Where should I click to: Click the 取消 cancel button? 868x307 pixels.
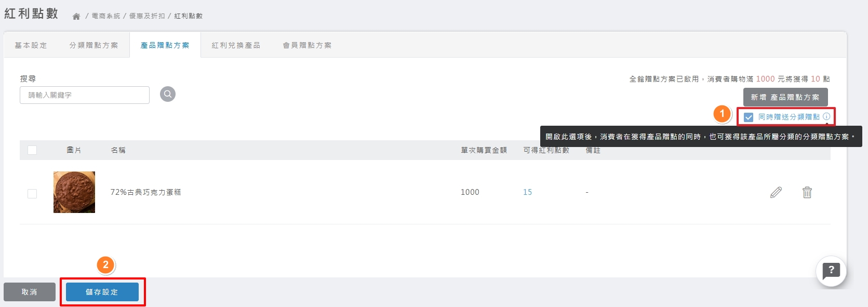click(30, 292)
